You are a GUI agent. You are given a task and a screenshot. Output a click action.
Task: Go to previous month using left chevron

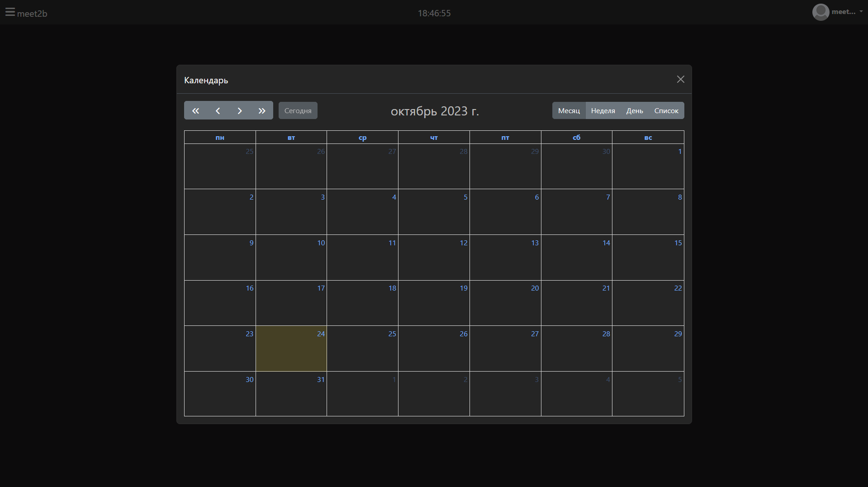(x=218, y=111)
